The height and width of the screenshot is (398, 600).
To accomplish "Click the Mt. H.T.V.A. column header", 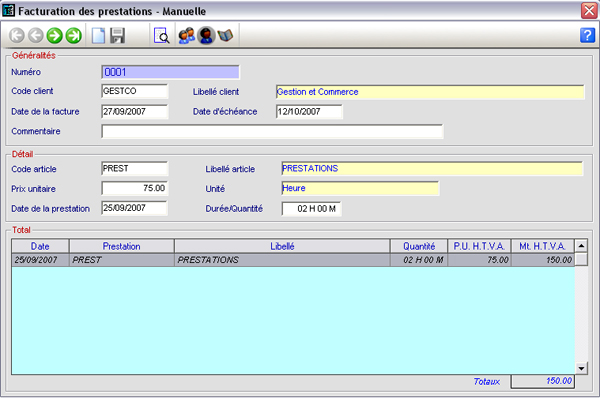I will 543,246.
